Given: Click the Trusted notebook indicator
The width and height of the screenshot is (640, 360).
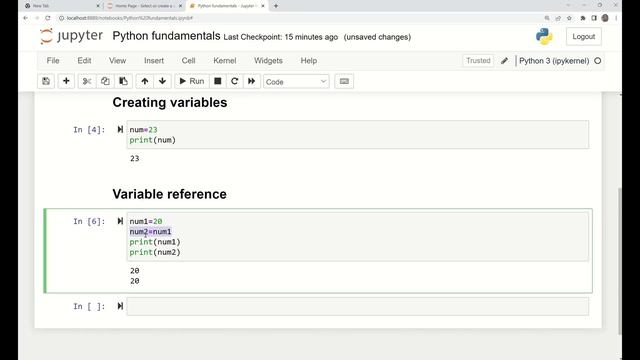Looking at the screenshot, I should point(478,60).
